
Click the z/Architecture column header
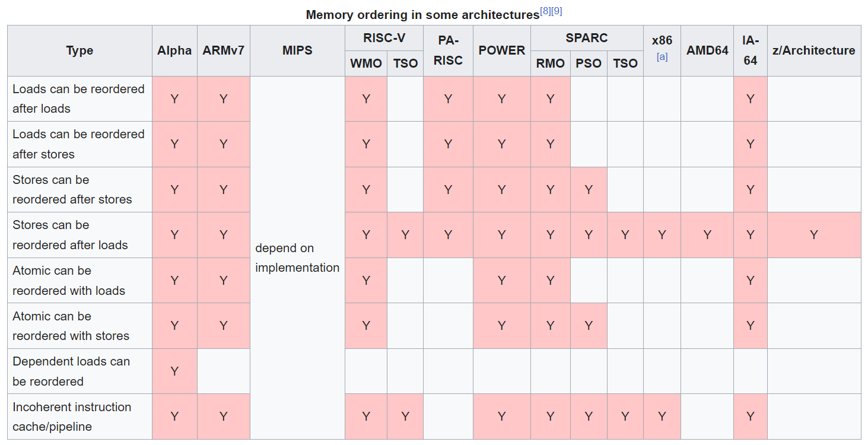tap(814, 51)
